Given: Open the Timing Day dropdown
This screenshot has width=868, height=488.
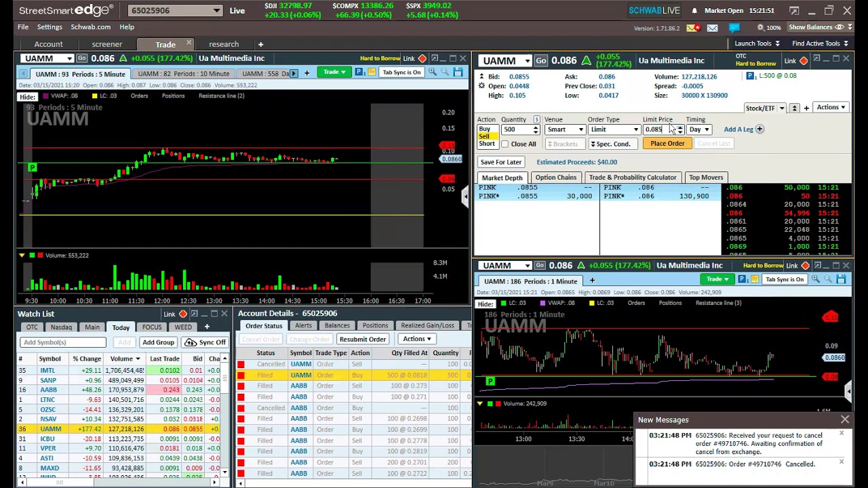Looking at the screenshot, I should tap(698, 129).
